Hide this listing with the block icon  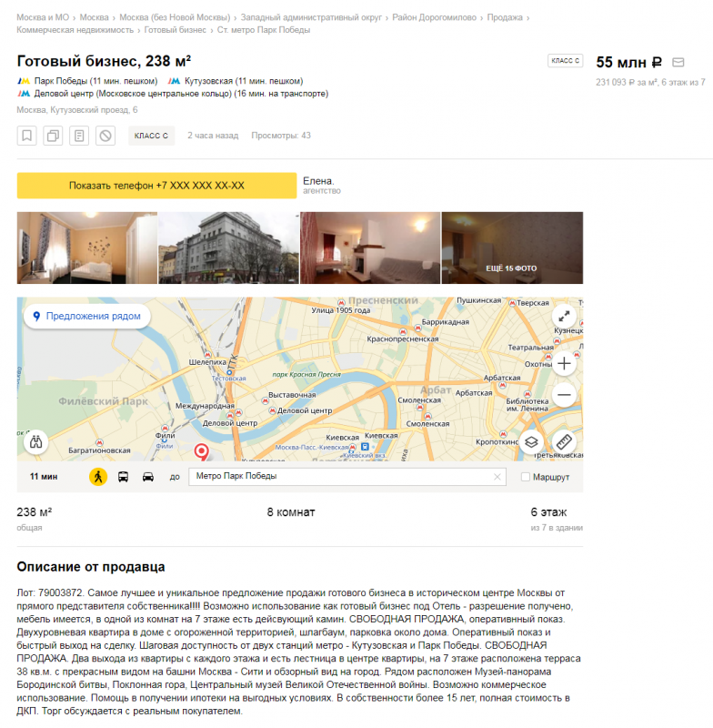coord(105,136)
